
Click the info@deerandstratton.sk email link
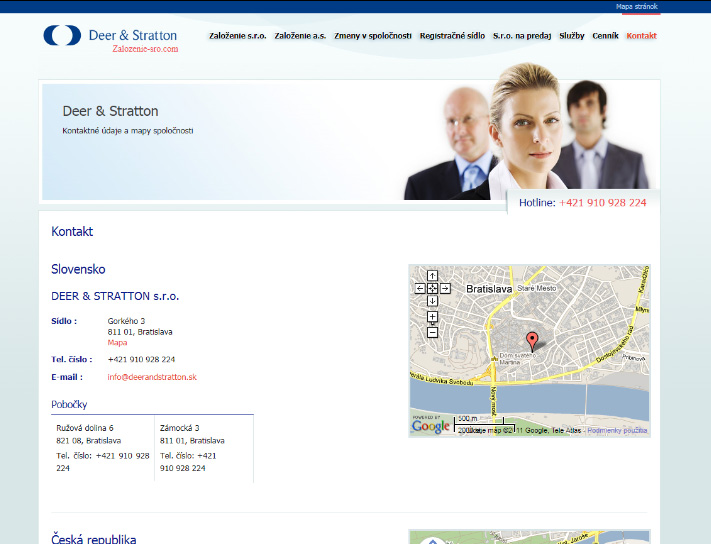coord(152,377)
